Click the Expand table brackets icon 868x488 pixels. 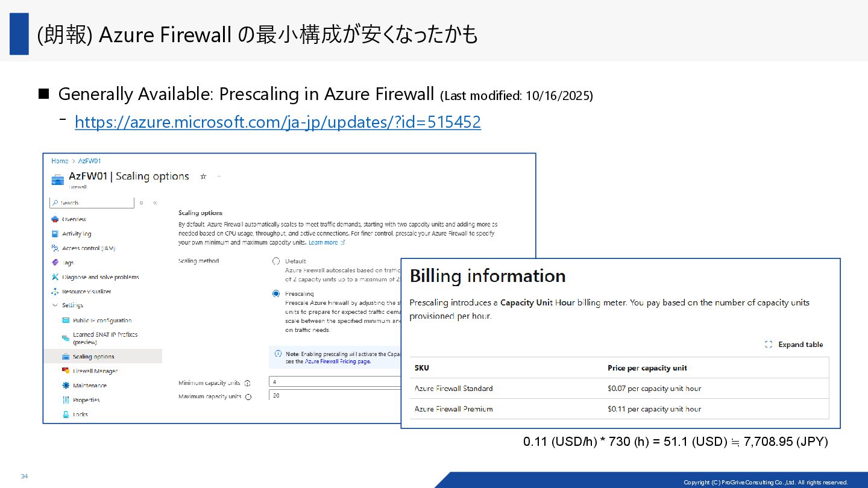[769, 345]
